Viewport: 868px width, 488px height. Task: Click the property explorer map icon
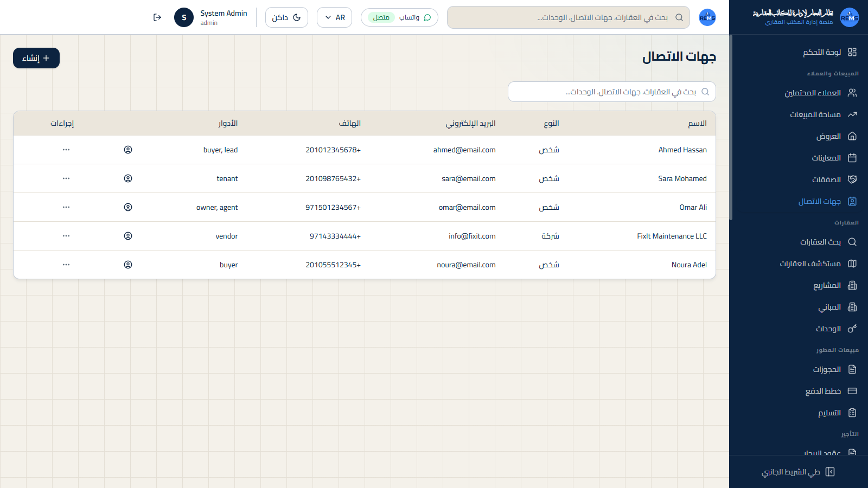point(852,264)
